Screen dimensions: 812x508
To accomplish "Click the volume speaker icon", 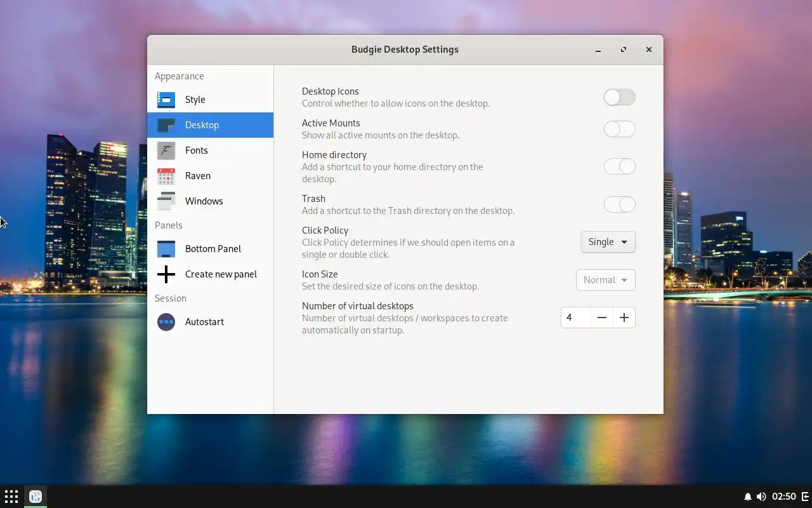I will pos(761,497).
